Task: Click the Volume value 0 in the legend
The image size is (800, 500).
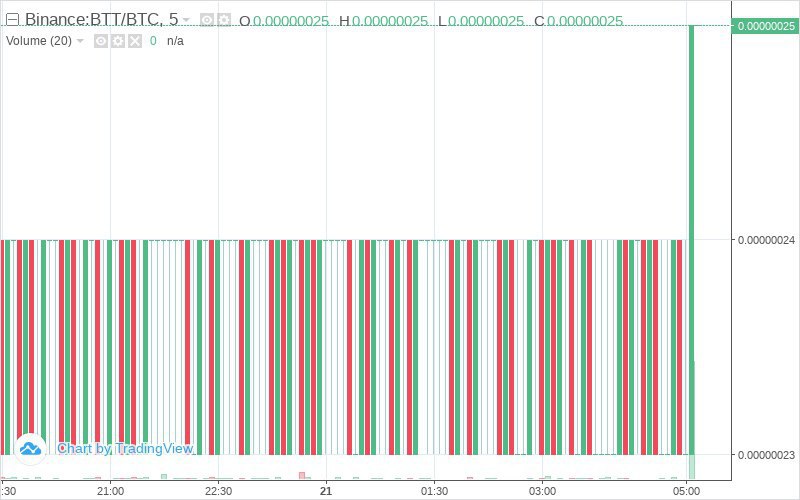Action: (x=153, y=41)
